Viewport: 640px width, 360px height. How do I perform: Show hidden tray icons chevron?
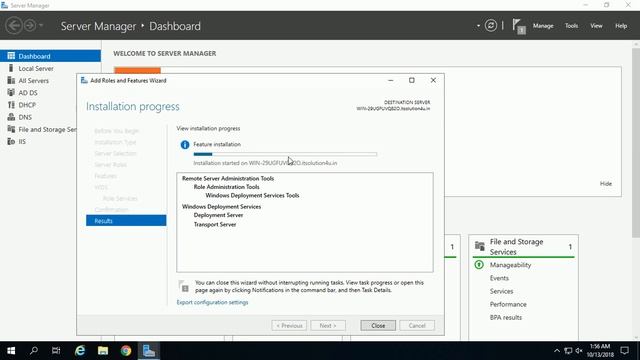[x=557, y=351]
